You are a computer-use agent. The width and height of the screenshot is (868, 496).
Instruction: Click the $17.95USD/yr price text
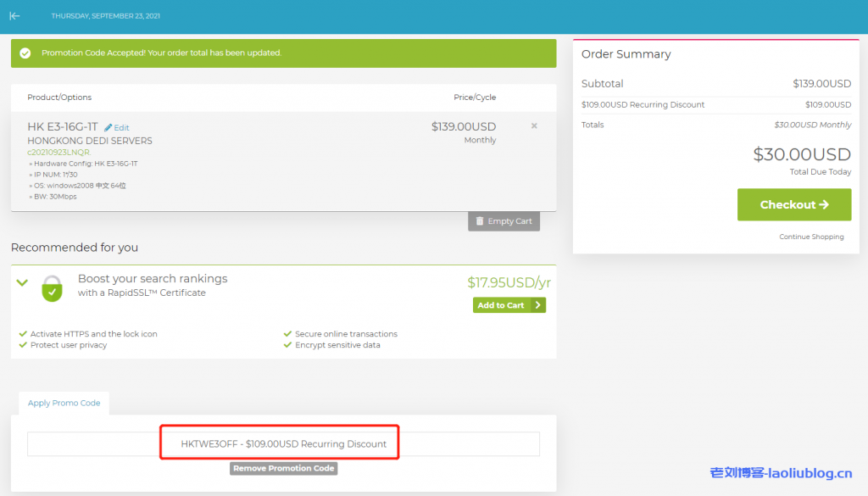(509, 282)
